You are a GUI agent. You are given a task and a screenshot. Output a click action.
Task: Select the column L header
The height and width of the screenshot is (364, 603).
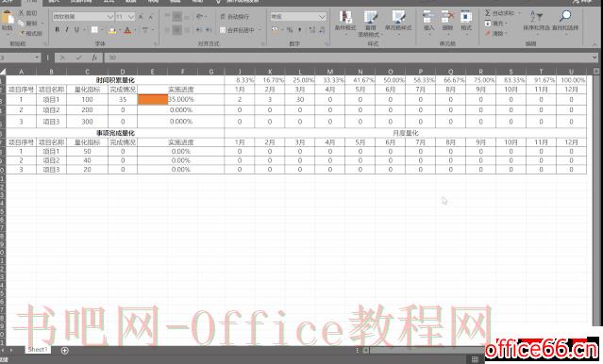[300, 72]
